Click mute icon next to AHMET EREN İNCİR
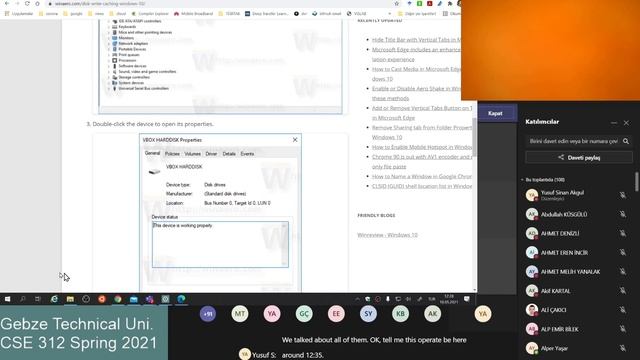 click(622, 252)
